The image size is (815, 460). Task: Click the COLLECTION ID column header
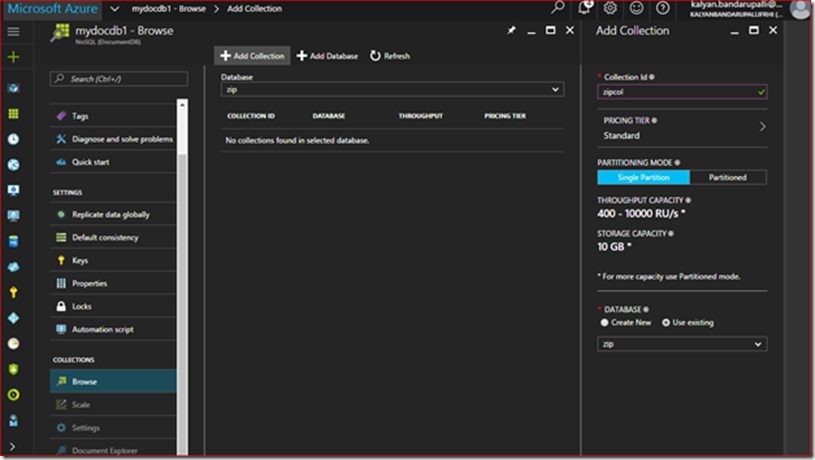(x=251, y=116)
